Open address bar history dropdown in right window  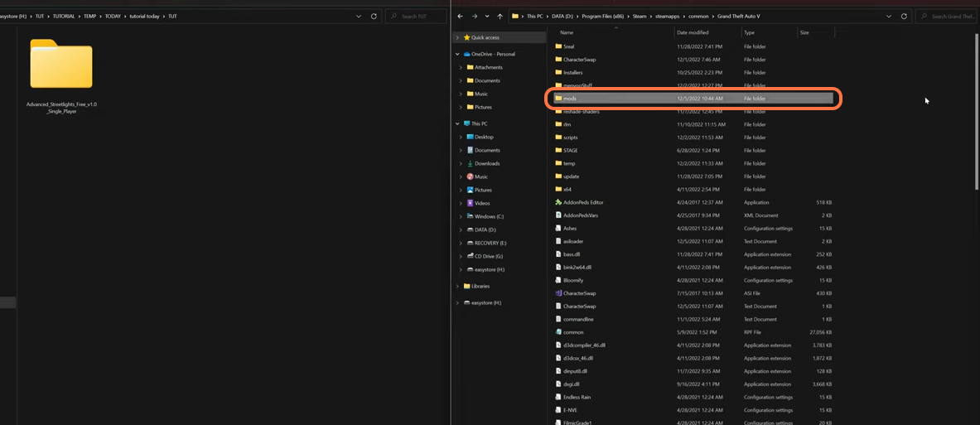(x=889, y=16)
